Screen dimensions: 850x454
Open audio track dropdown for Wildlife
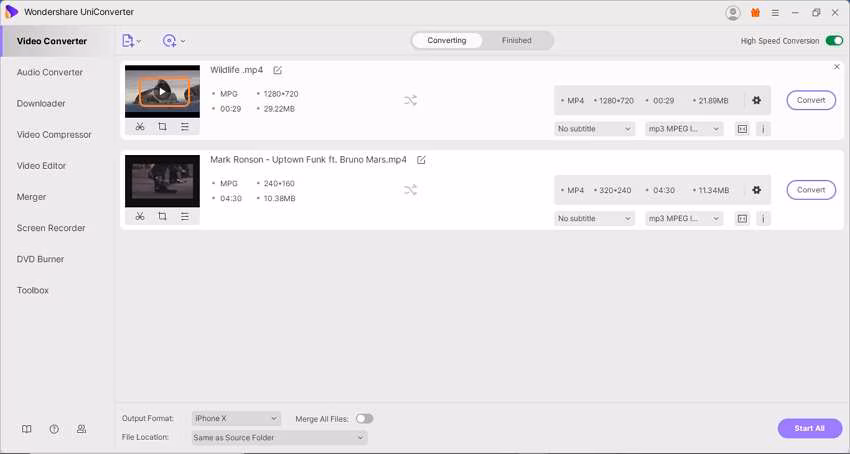point(684,129)
